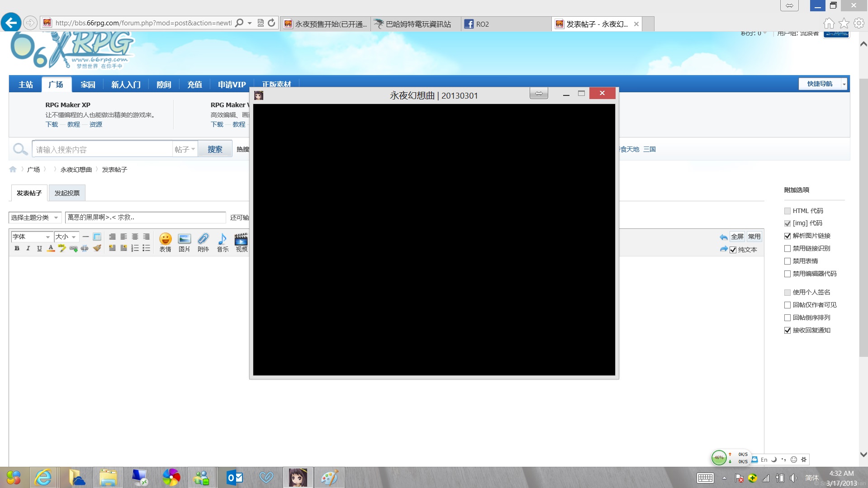Image resolution: width=868 pixels, height=488 pixels.
Task: Insert a hyperlink with the link icon
Action: pos(73,248)
